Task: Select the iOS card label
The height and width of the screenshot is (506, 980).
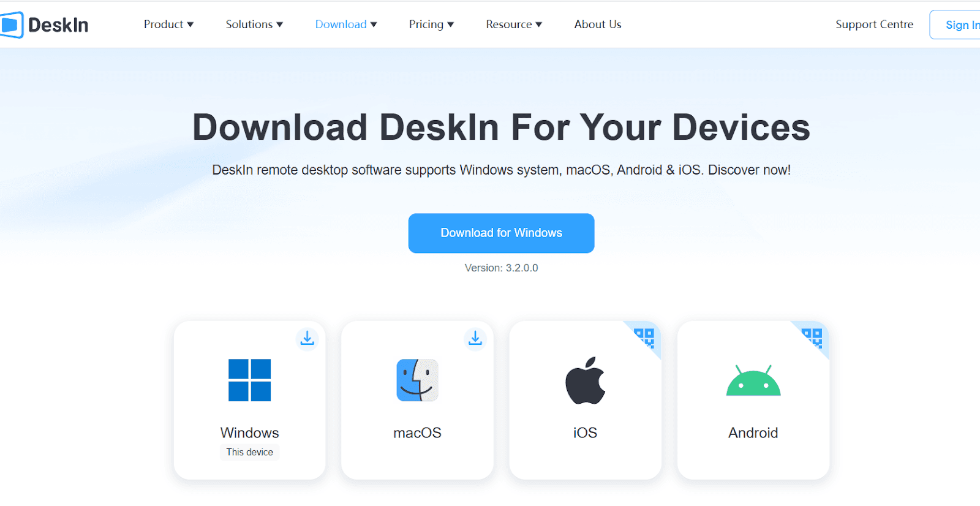Action: coord(586,433)
